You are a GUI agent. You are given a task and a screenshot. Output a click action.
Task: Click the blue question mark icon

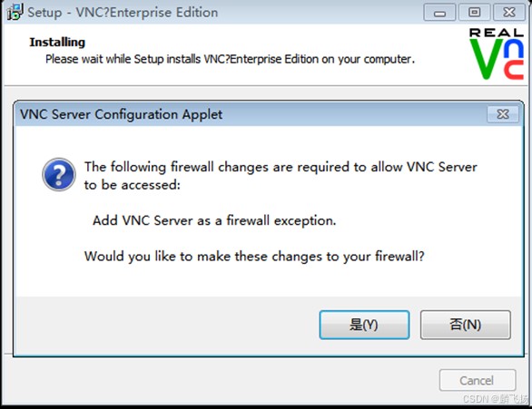pyautogui.click(x=59, y=174)
